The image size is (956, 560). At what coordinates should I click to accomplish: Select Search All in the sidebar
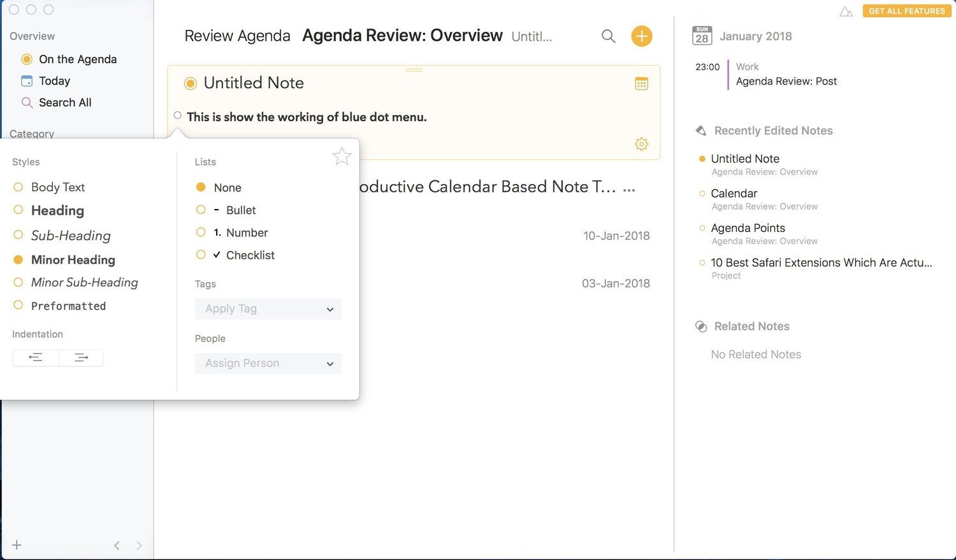[64, 103]
